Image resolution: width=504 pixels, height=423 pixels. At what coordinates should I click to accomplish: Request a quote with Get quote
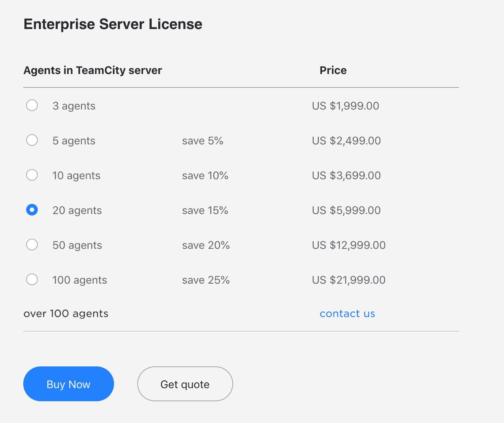click(185, 384)
